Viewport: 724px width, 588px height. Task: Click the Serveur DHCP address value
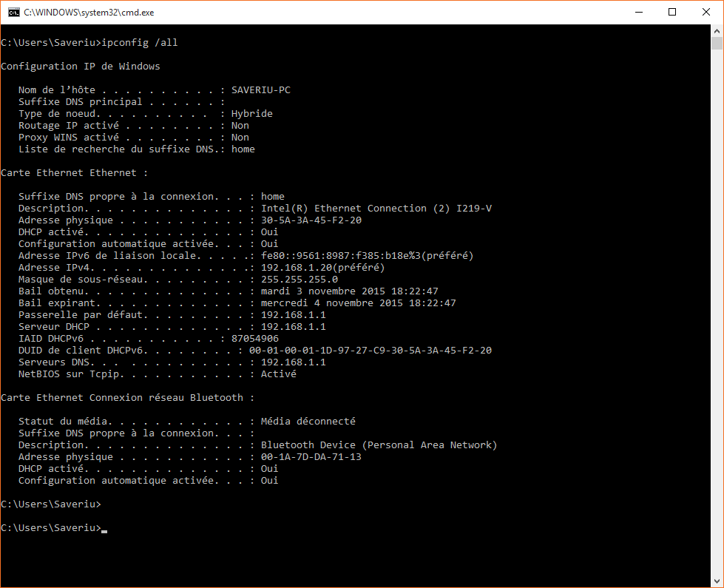(291, 326)
